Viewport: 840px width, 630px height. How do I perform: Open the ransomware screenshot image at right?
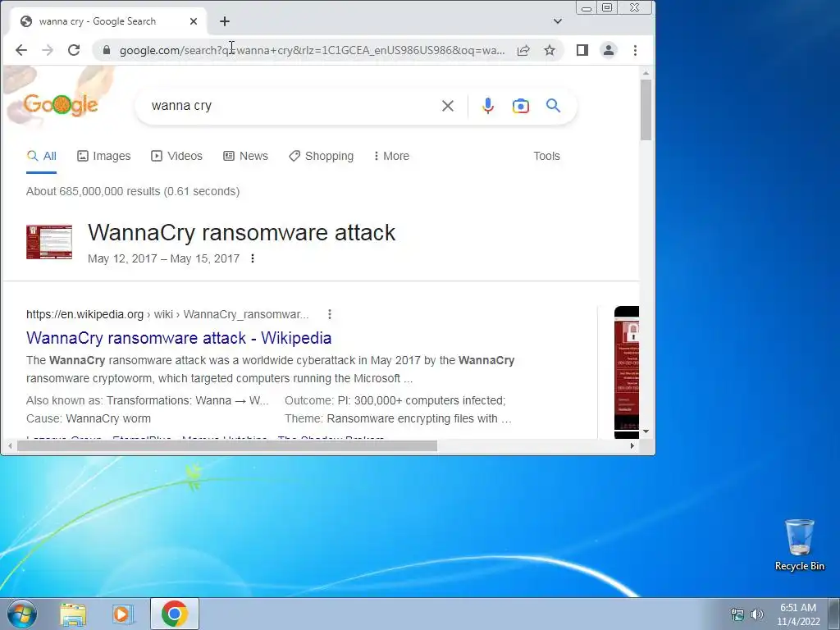[x=626, y=372]
